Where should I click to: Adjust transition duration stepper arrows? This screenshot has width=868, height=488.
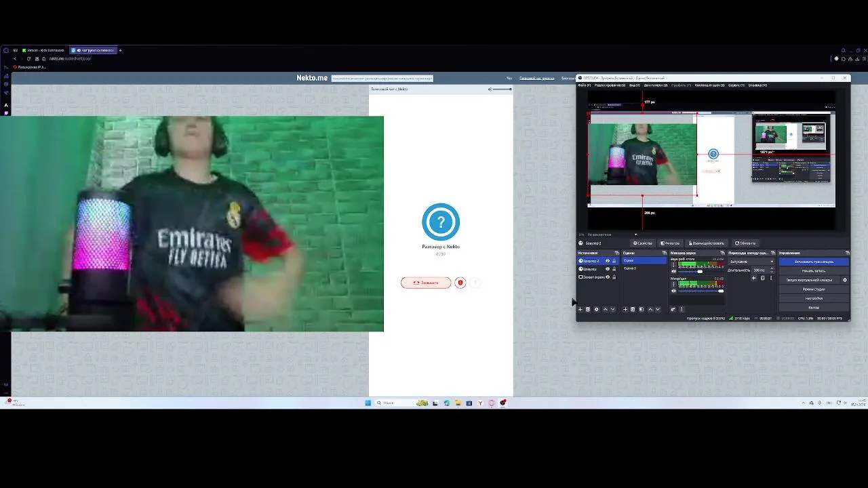click(x=771, y=270)
